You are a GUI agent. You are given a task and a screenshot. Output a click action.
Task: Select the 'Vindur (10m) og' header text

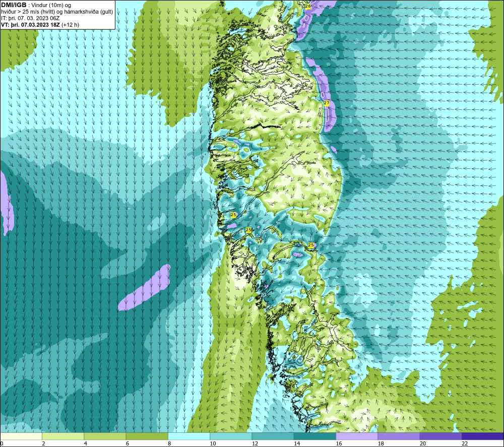(51, 6)
